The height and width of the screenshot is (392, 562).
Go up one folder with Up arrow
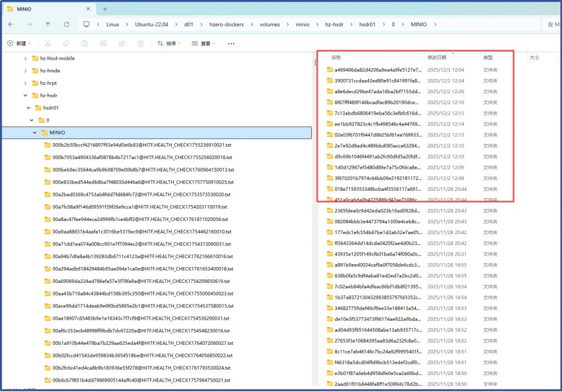pos(48,25)
